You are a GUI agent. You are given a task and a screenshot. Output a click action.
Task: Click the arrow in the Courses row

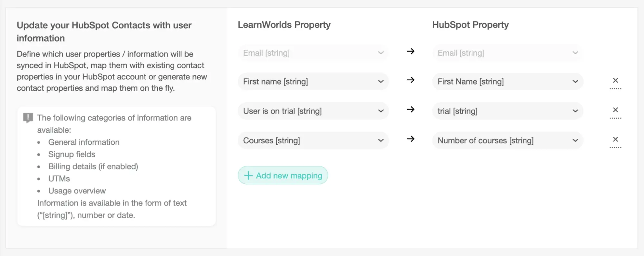(410, 139)
